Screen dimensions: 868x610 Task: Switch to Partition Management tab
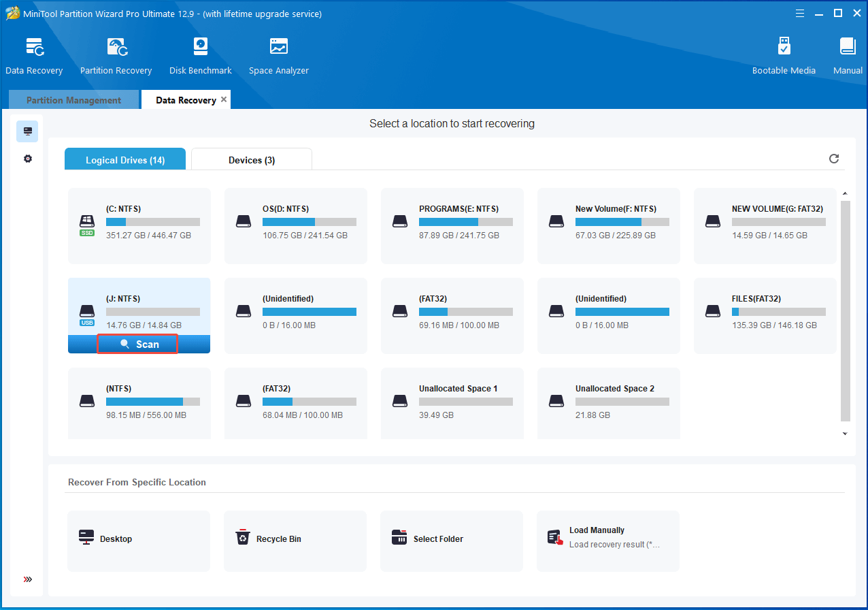(73, 100)
